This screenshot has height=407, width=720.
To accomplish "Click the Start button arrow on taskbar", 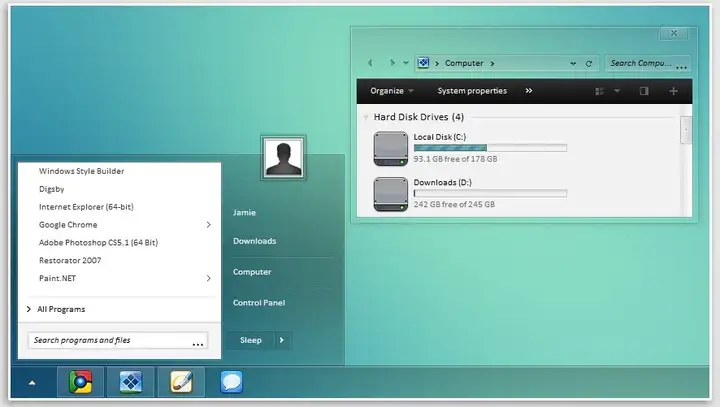I will [x=32, y=383].
